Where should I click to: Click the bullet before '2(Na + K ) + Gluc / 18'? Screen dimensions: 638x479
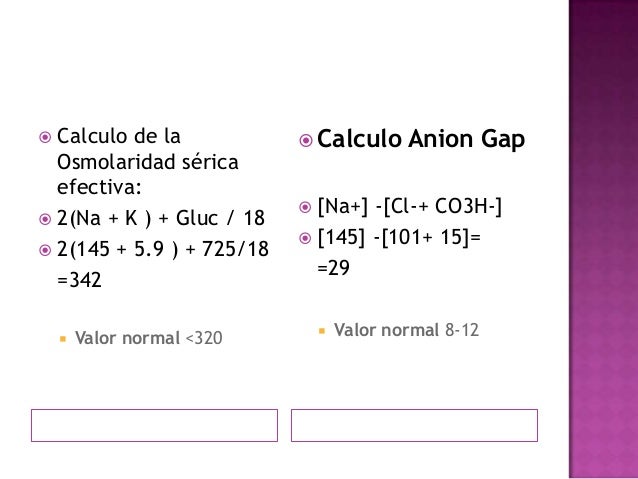45,219
